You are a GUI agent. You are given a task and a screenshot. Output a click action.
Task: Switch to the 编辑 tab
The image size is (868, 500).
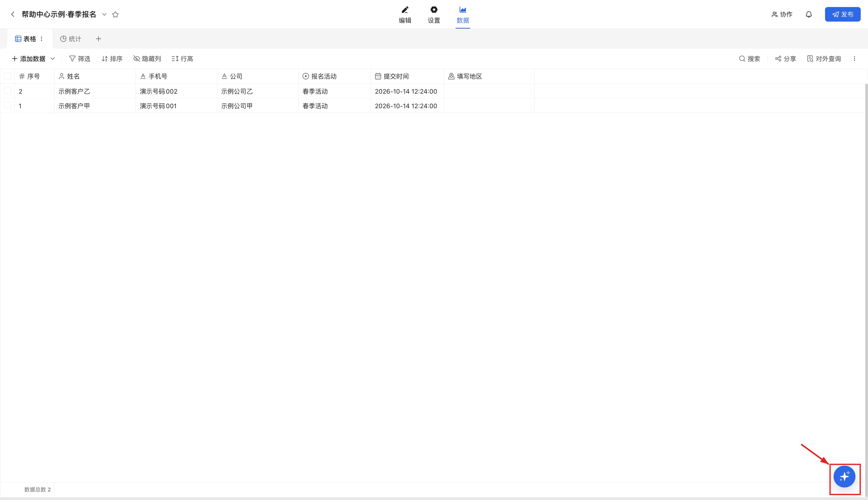405,15
